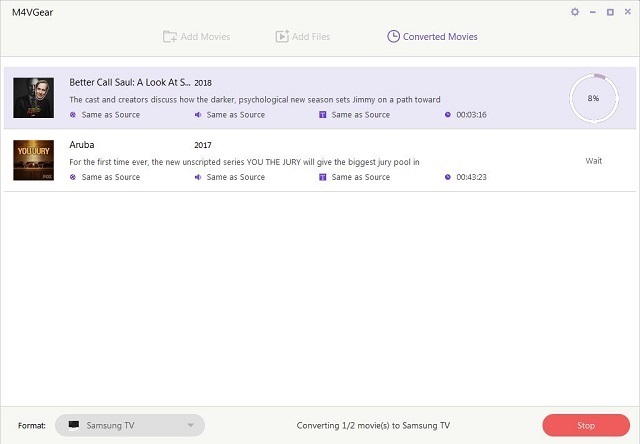Click the audio 'Same as Source' in Aruba row

click(236, 177)
